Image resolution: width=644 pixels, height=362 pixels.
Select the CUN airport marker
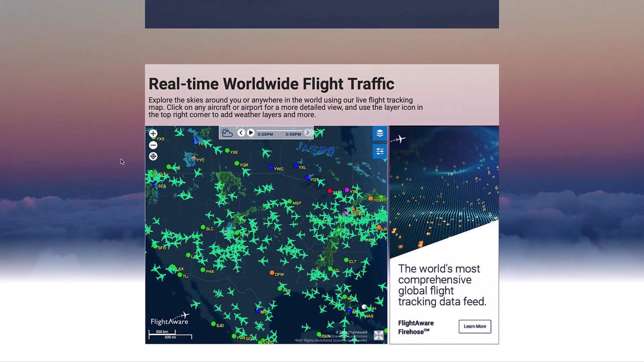[319, 334]
